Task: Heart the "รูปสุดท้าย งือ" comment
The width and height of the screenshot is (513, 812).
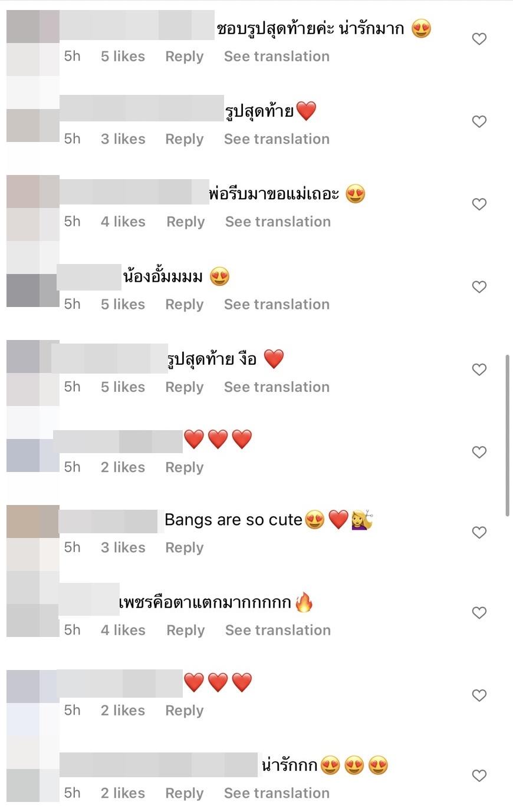Action: [x=479, y=369]
